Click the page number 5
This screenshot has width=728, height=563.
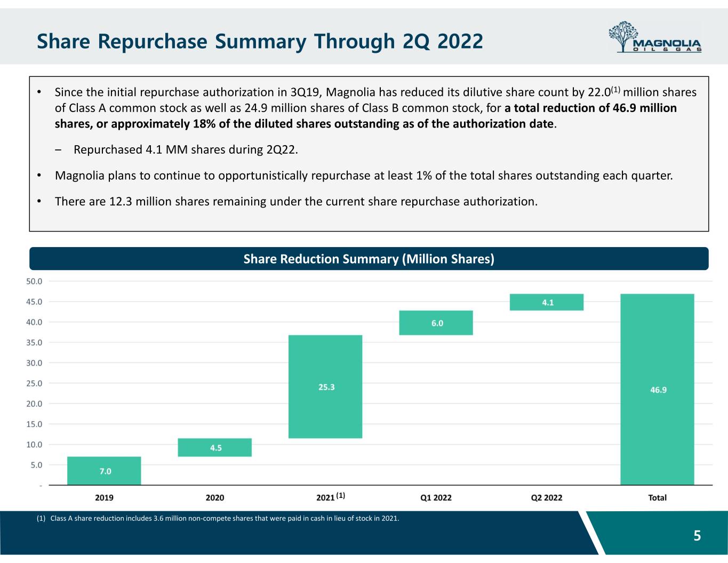click(697, 536)
